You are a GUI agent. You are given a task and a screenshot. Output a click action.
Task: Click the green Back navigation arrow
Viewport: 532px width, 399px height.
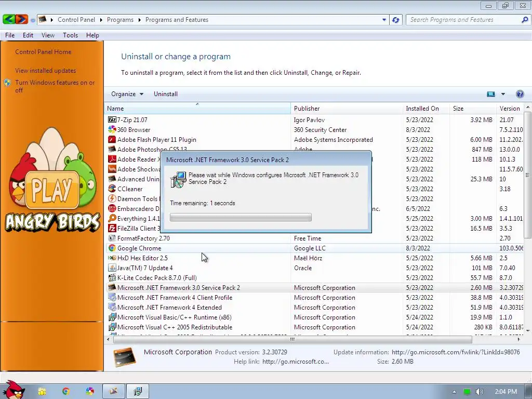pos(9,19)
